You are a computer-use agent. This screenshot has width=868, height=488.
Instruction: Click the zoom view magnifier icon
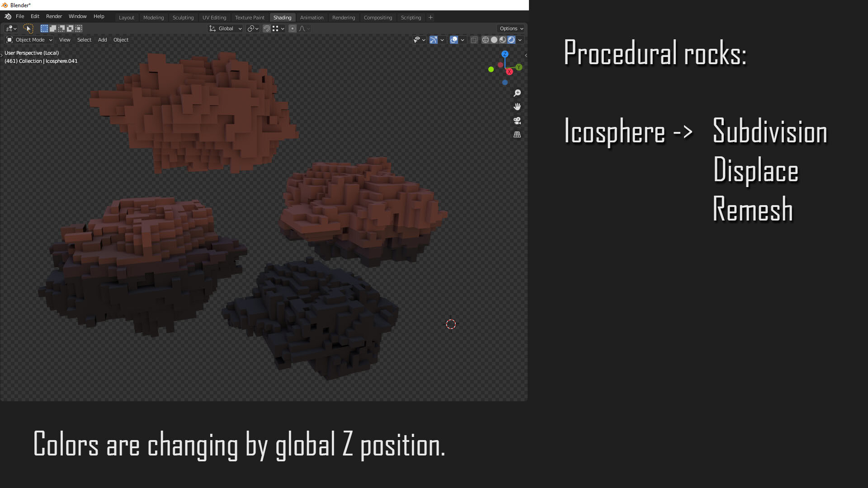tap(517, 93)
